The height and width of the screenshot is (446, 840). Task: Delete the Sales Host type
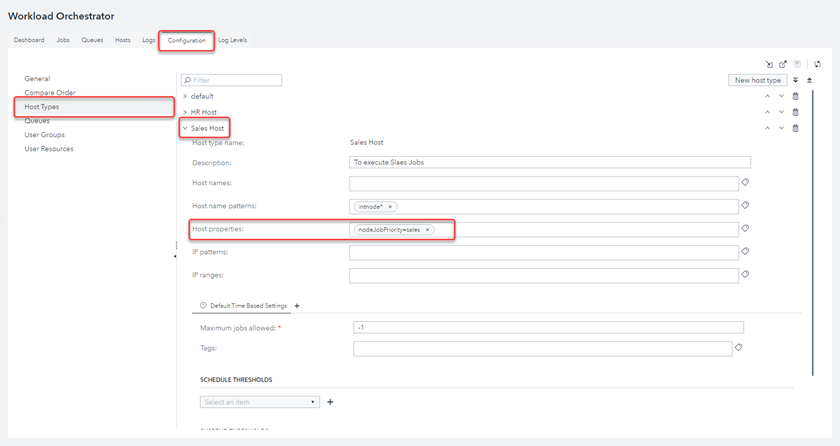[796, 128]
